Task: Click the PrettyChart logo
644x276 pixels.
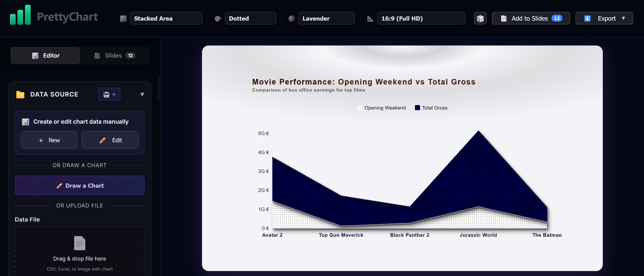Action: [54, 17]
